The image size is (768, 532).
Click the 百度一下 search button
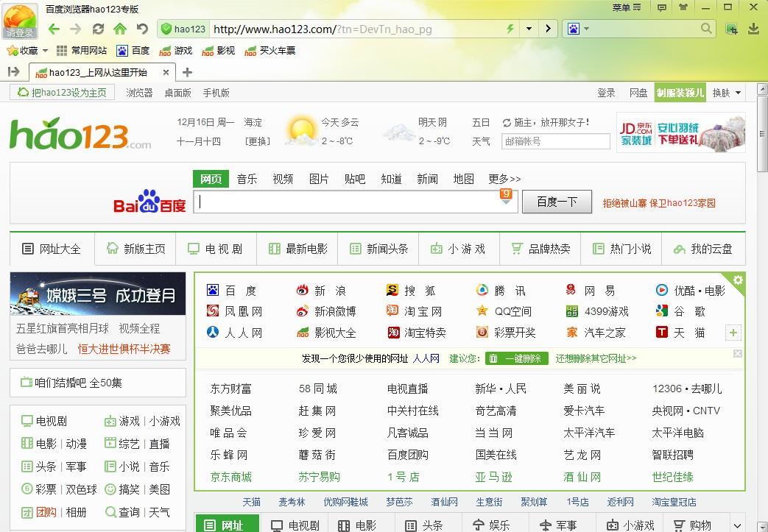point(557,201)
